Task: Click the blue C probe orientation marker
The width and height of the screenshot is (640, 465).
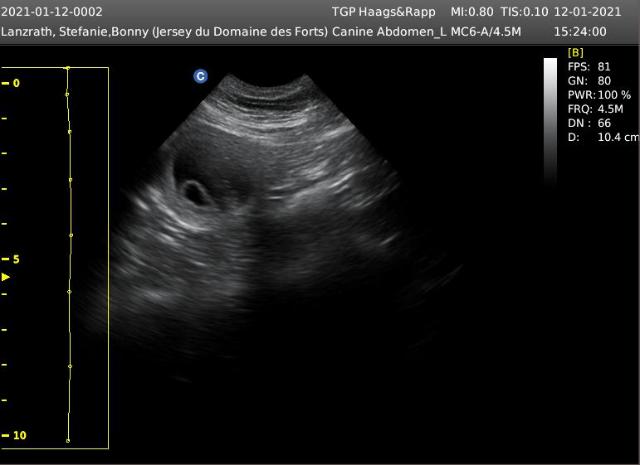Action: click(x=200, y=76)
